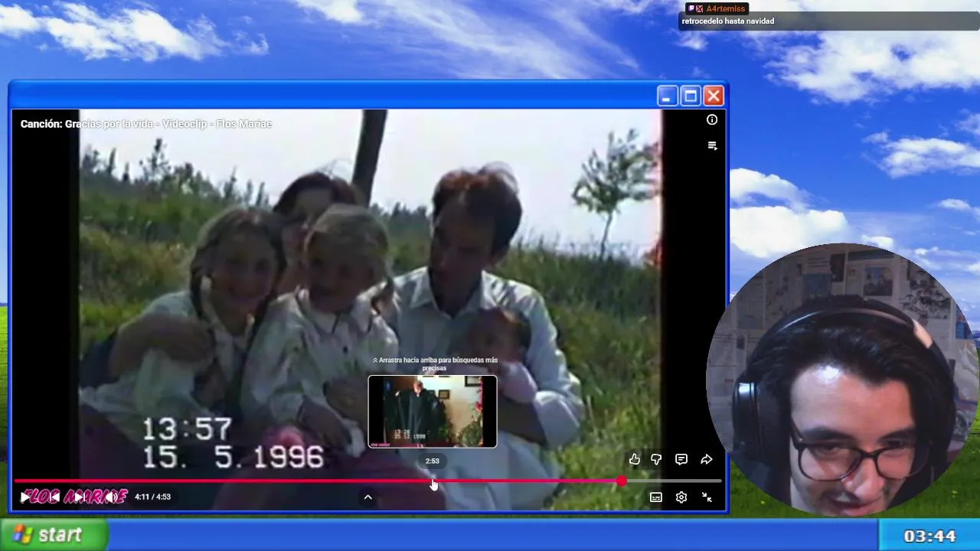
Task: Click the 4:11 / 4:53 time display
Action: tap(152, 497)
